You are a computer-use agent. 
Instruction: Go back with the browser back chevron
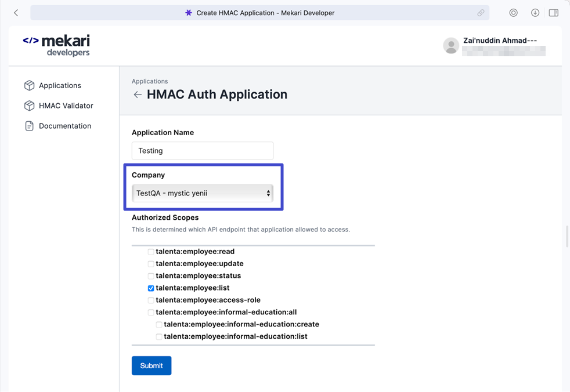pos(16,13)
